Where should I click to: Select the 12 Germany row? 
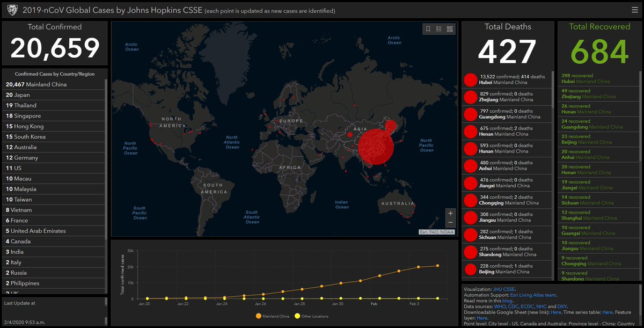point(54,158)
